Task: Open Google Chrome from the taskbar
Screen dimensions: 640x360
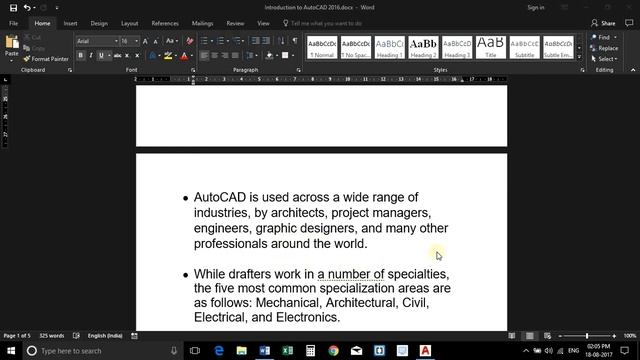Action: (333, 351)
